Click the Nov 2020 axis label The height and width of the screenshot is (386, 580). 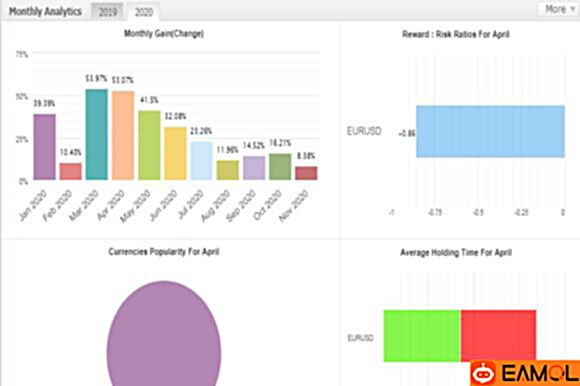294,206
